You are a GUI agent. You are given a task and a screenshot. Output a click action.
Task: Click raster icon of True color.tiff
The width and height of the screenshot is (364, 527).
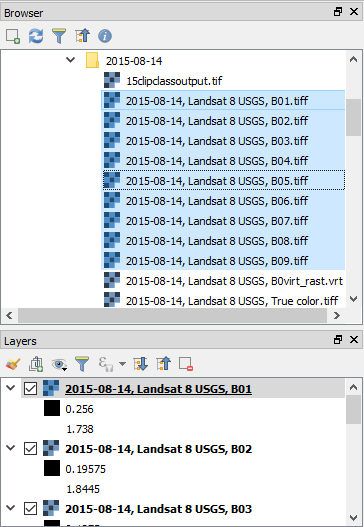(112, 299)
